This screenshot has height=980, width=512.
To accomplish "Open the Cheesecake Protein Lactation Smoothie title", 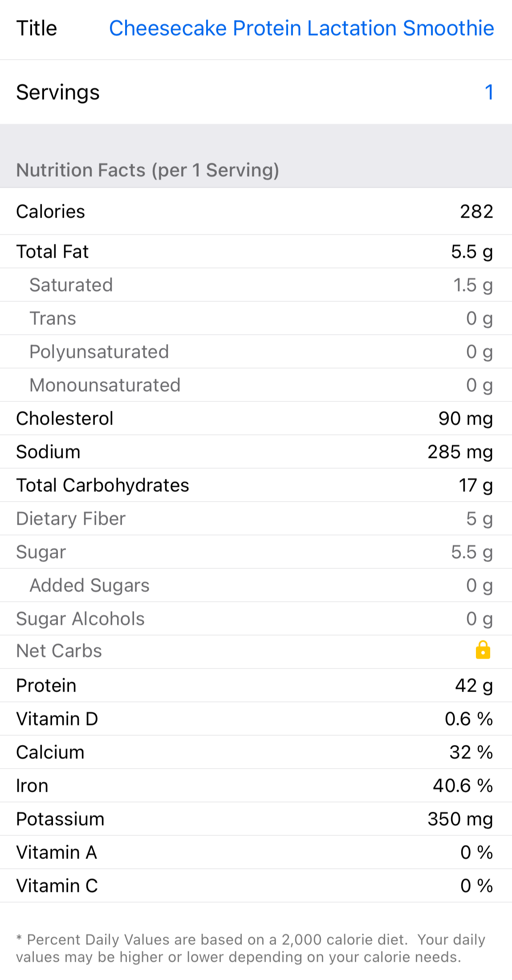I will point(301,28).
